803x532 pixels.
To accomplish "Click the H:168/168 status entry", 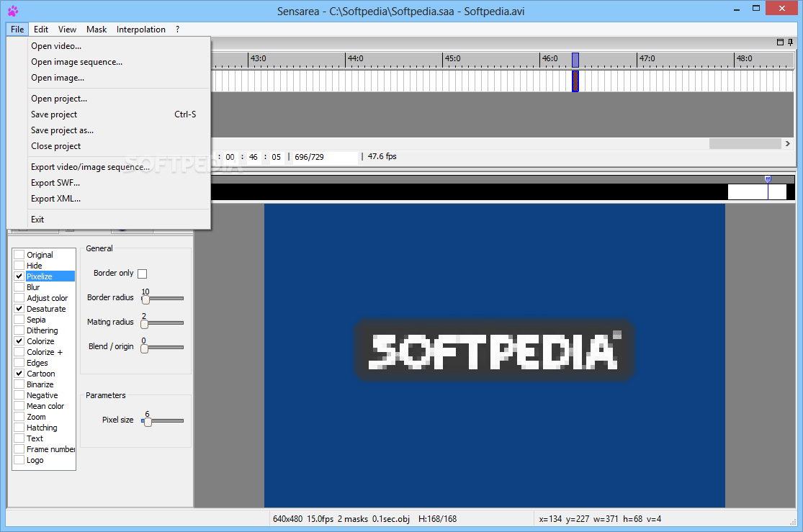I will click(437, 519).
